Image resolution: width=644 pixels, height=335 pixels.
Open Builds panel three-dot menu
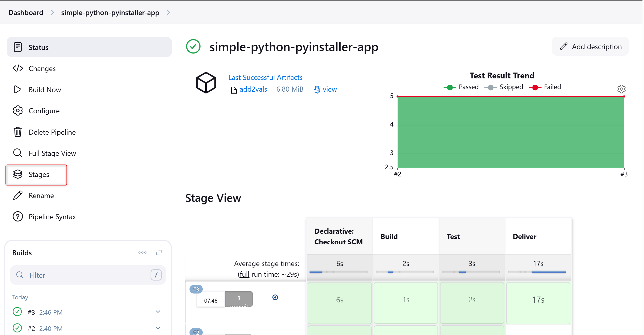point(142,253)
